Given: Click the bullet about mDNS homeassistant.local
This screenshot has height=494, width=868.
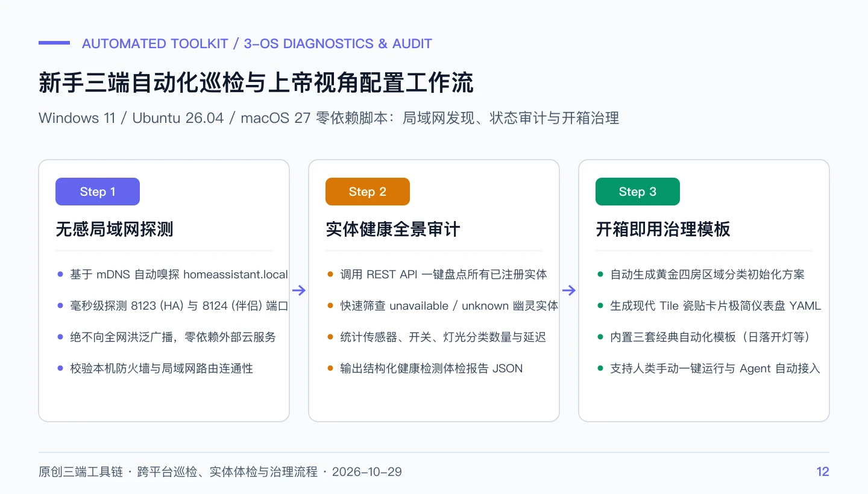Looking at the screenshot, I should (x=179, y=274).
